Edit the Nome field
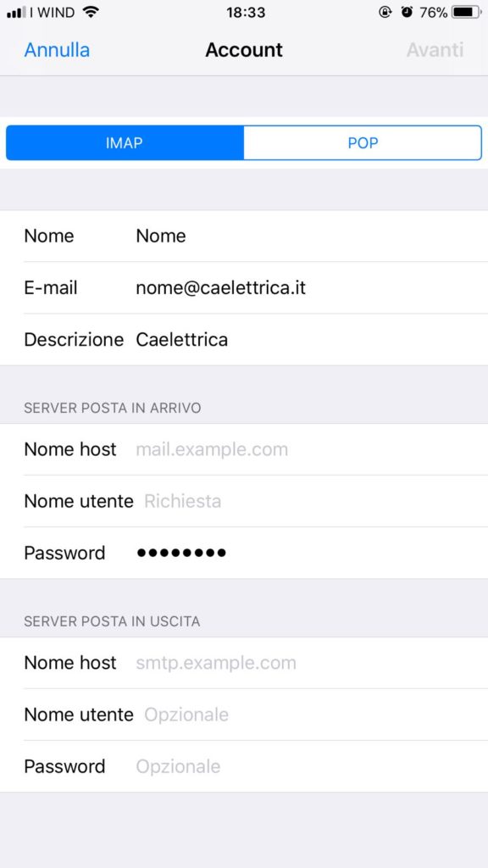Image resolution: width=488 pixels, height=868 pixels. pyautogui.click(x=244, y=236)
